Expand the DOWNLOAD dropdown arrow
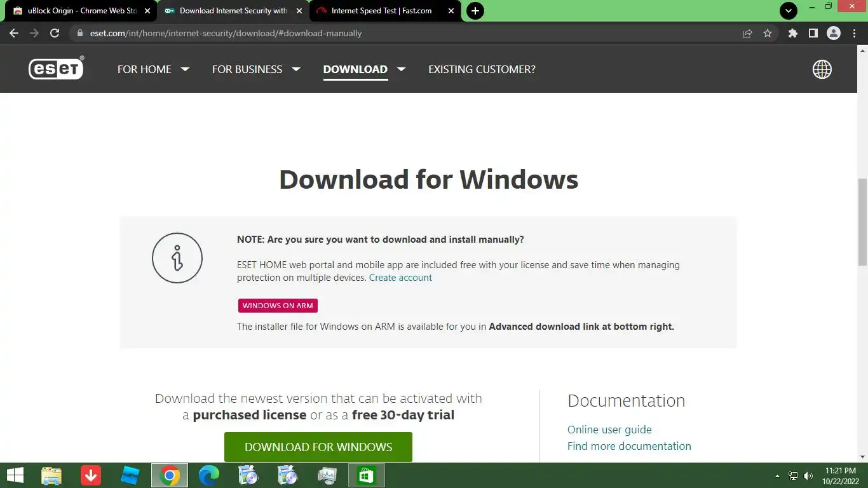 402,69
